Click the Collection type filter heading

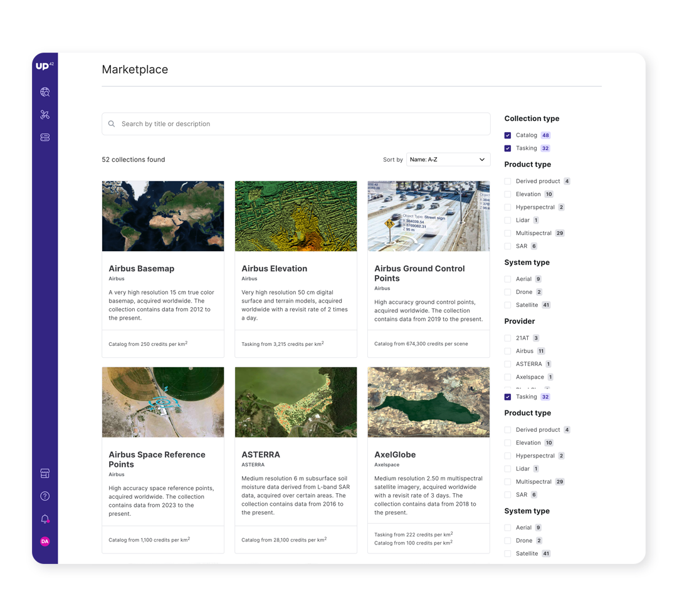(x=532, y=118)
